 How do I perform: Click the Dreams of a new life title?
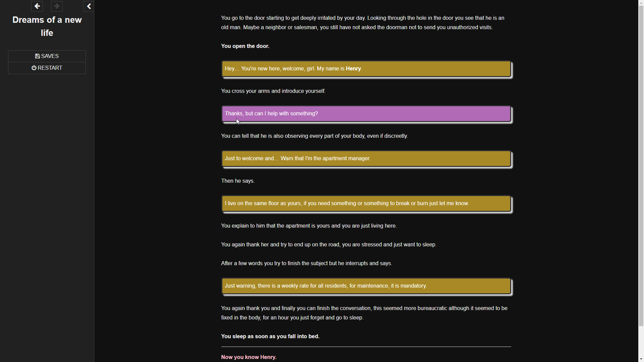(x=47, y=26)
